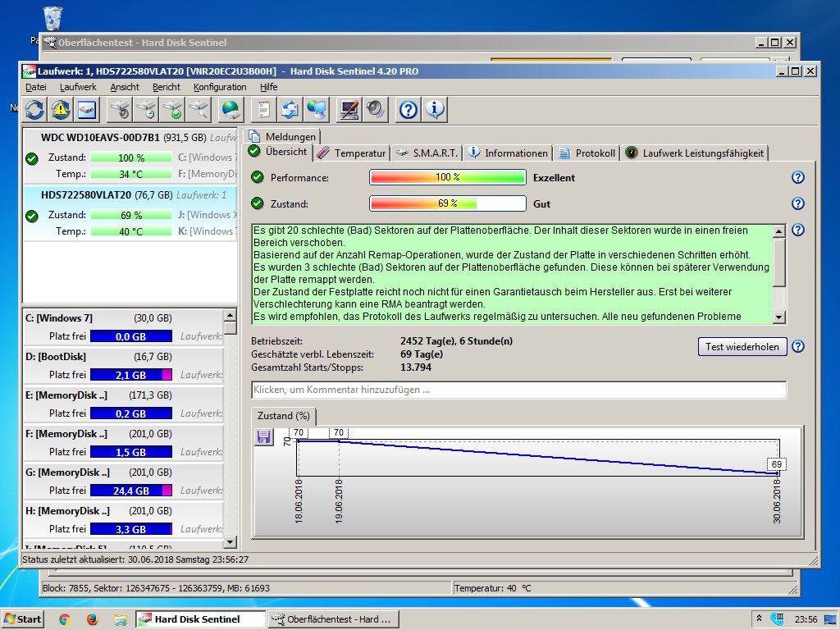Click the disk panel toolbar icon

tap(87, 110)
